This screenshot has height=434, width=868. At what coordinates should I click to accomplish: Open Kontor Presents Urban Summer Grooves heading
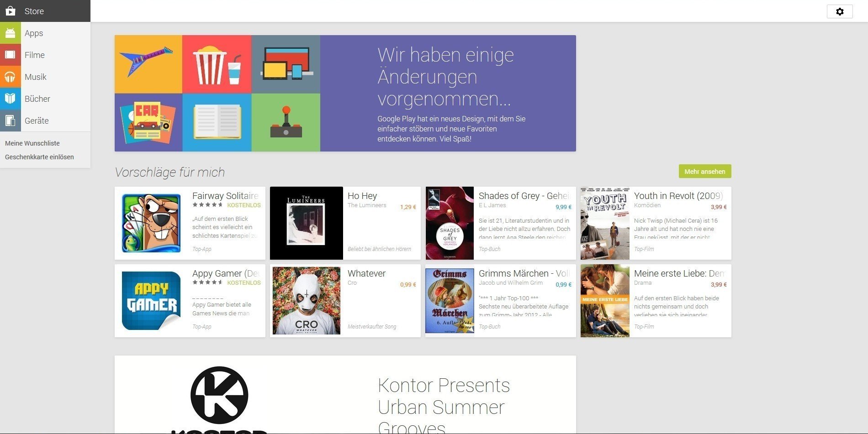click(x=444, y=406)
